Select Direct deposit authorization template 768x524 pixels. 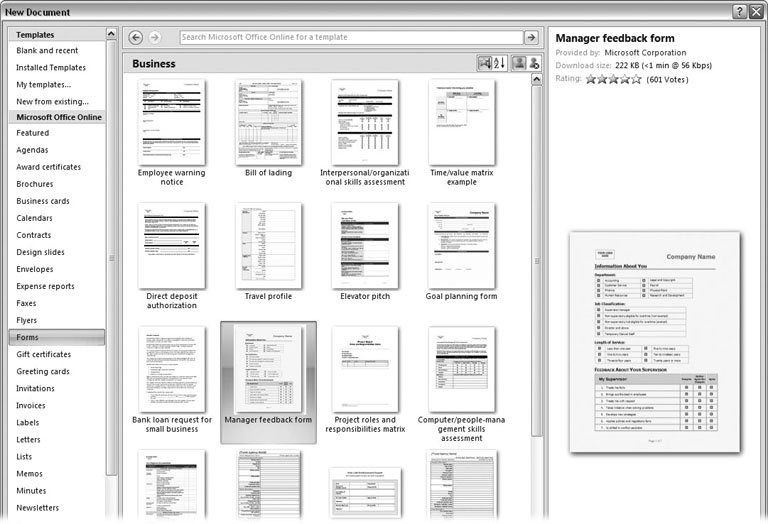[171, 256]
